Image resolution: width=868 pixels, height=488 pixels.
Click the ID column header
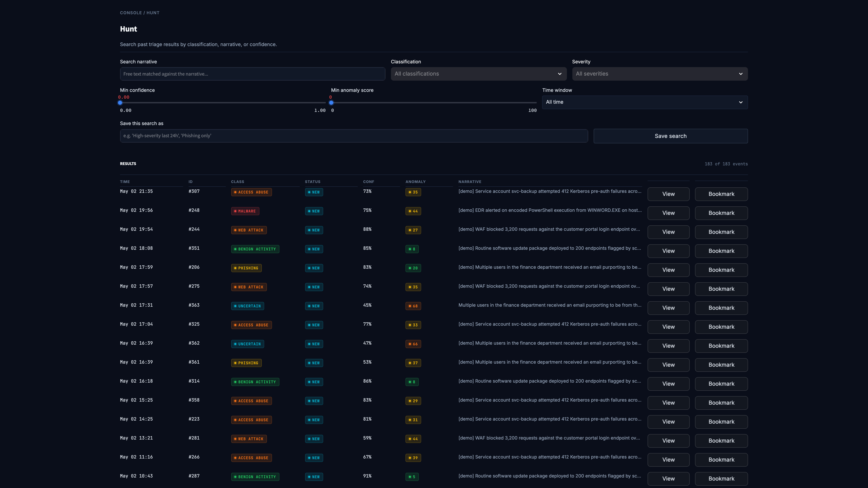[x=191, y=181]
